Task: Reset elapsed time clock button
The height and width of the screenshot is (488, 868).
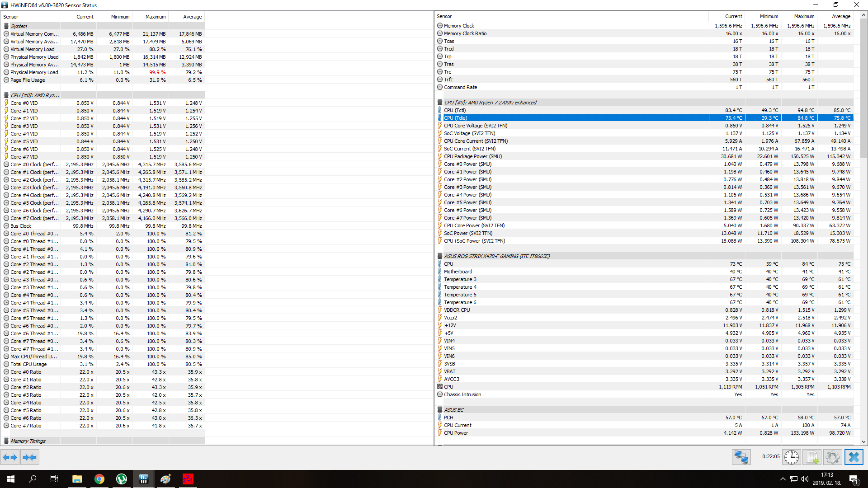Action: pyautogui.click(x=792, y=457)
